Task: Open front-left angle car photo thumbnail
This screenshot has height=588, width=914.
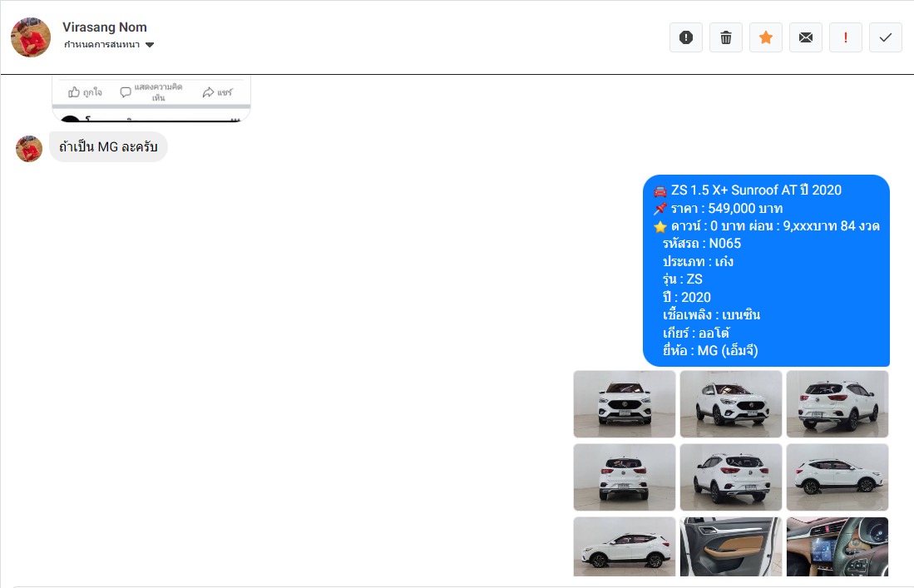Action: [731, 404]
